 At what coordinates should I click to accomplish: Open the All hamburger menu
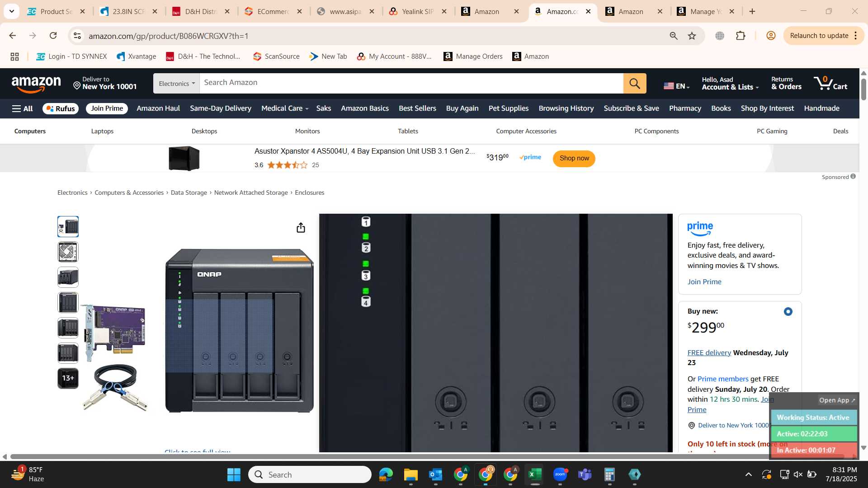(22, 108)
